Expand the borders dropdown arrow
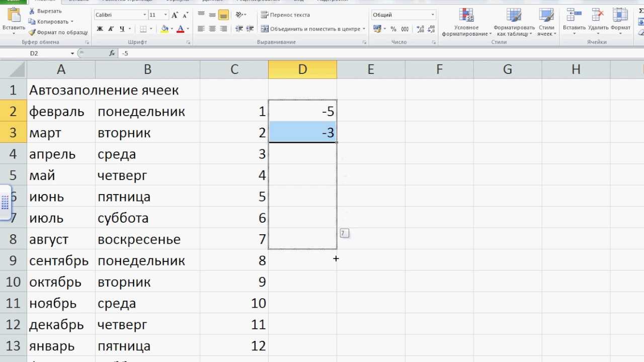This screenshot has width=644, height=362. click(x=151, y=29)
